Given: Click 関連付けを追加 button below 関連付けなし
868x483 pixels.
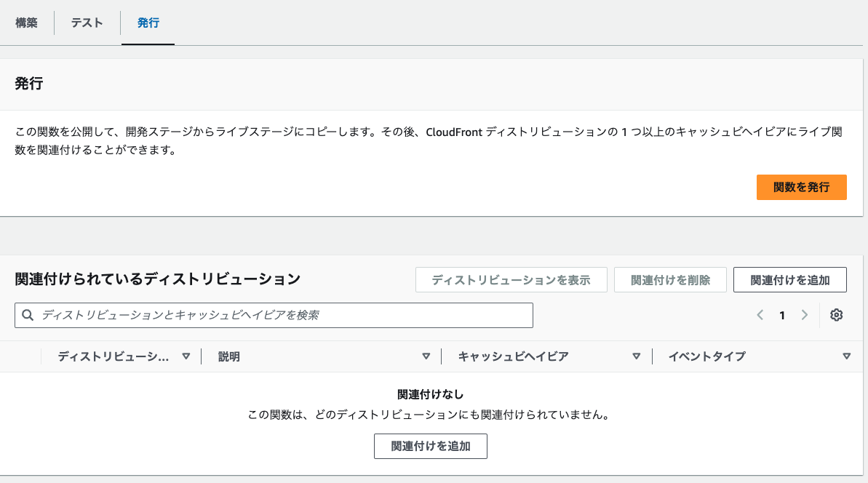Looking at the screenshot, I should 431,446.
